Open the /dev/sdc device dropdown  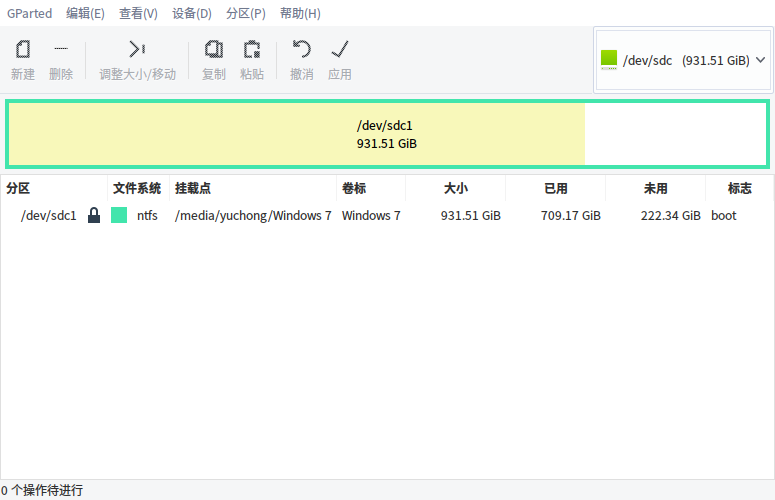pos(683,60)
